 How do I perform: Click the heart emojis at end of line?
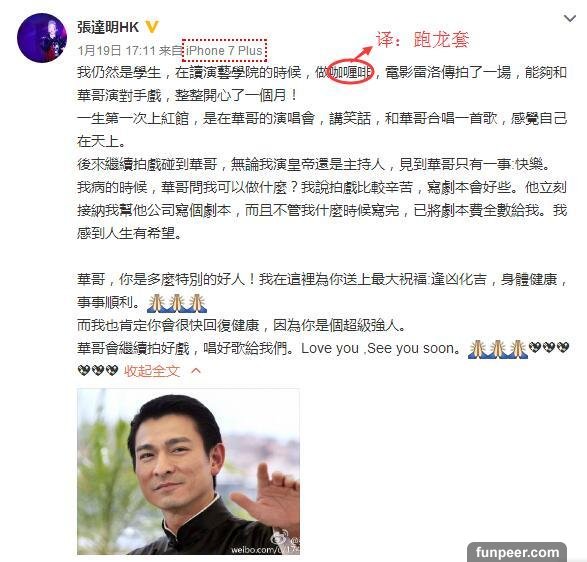549,348
